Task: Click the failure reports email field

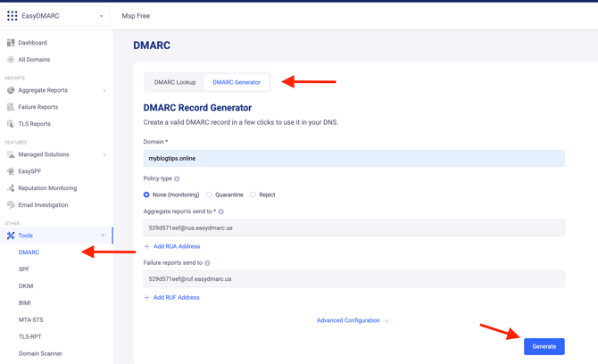Action: [x=354, y=279]
